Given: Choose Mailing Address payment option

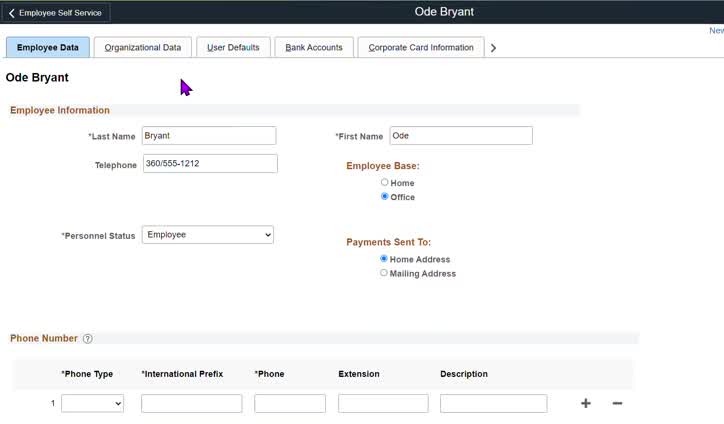Looking at the screenshot, I should tap(384, 273).
